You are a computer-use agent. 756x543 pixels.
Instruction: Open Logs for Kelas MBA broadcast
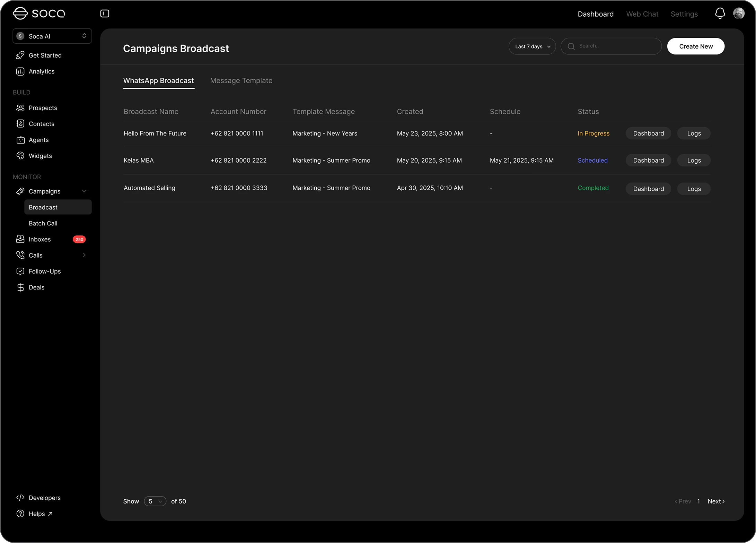(694, 160)
